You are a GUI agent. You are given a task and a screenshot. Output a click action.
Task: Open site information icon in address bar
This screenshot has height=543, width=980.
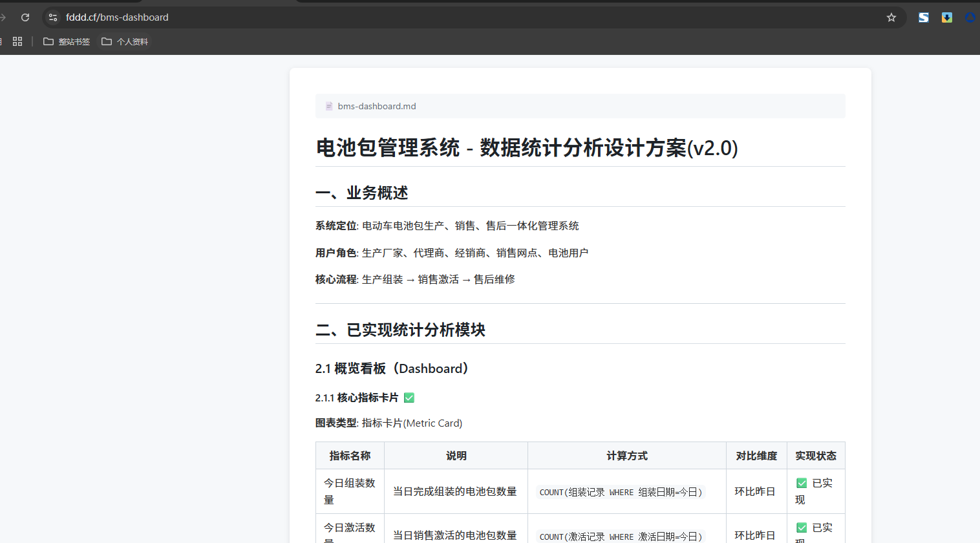pyautogui.click(x=53, y=17)
